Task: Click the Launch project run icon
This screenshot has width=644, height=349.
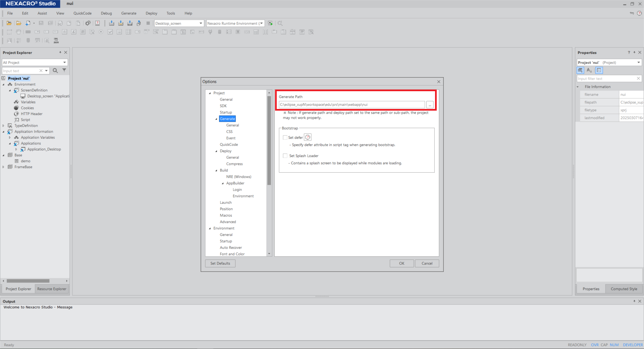Action: tap(270, 23)
